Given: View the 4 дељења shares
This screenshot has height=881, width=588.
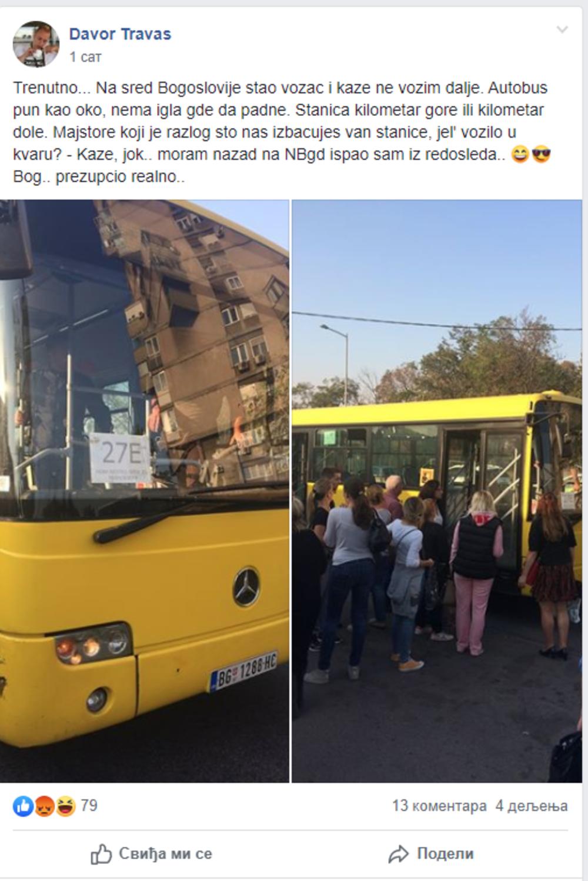Looking at the screenshot, I should 532,806.
